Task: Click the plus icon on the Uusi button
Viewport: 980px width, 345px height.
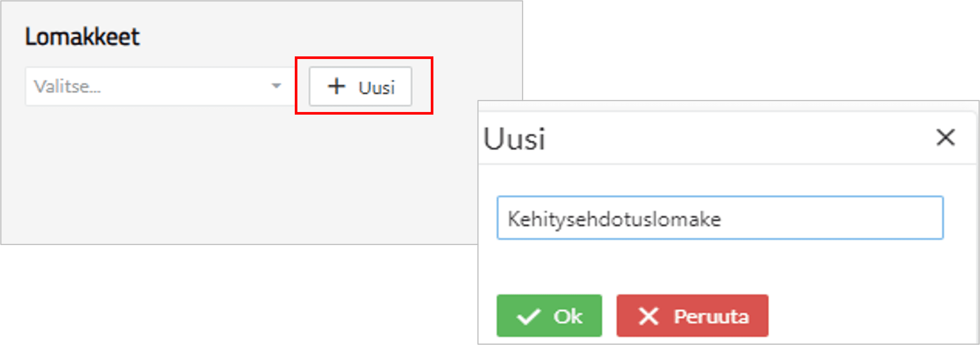Action: (x=336, y=86)
